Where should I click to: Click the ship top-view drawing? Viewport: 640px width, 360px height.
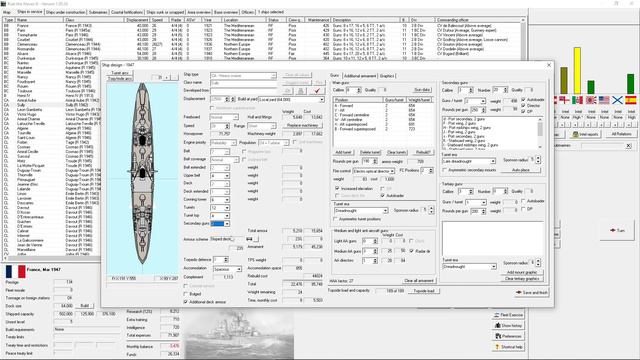(x=142, y=173)
